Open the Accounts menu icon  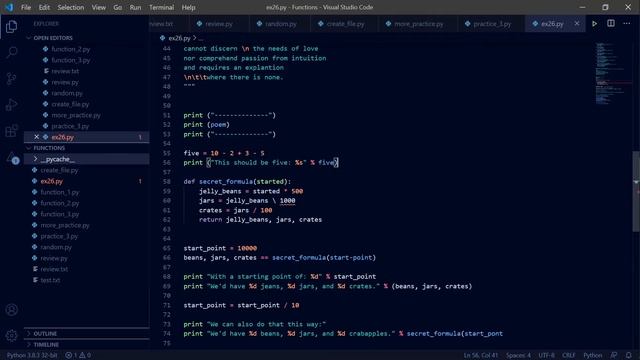(11, 310)
